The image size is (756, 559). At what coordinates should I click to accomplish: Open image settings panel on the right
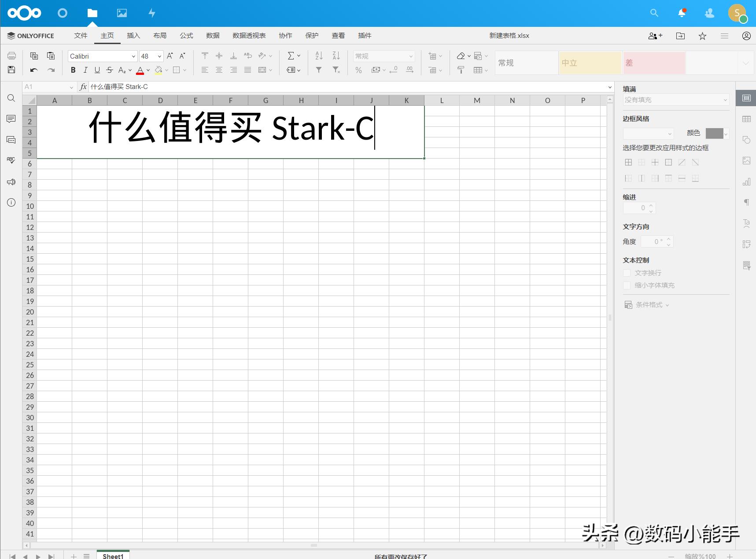coord(746,160)
